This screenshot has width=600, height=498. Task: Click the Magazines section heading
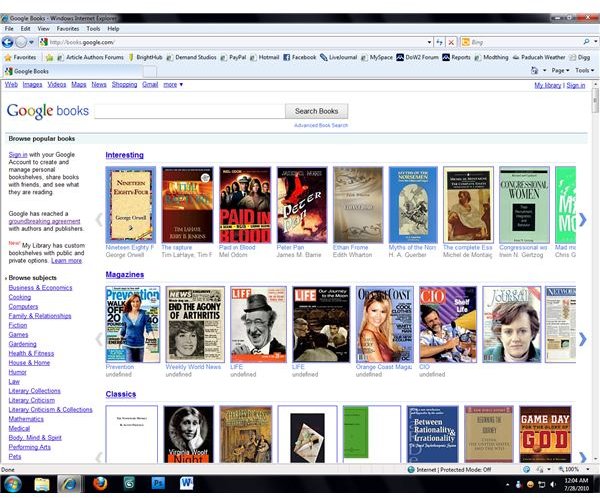tap(125, 274)
